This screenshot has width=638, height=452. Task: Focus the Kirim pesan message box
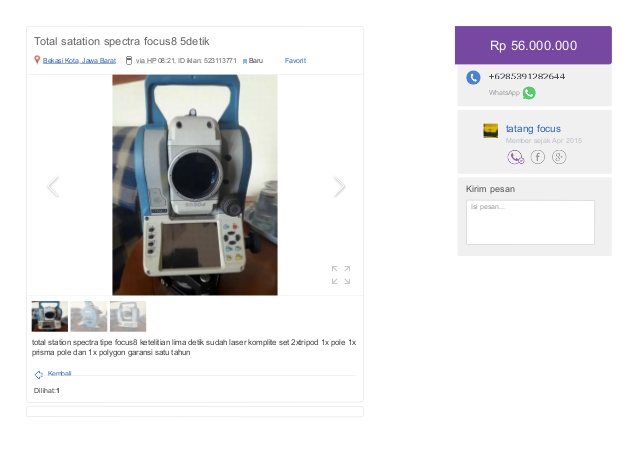tap(530, 222)
